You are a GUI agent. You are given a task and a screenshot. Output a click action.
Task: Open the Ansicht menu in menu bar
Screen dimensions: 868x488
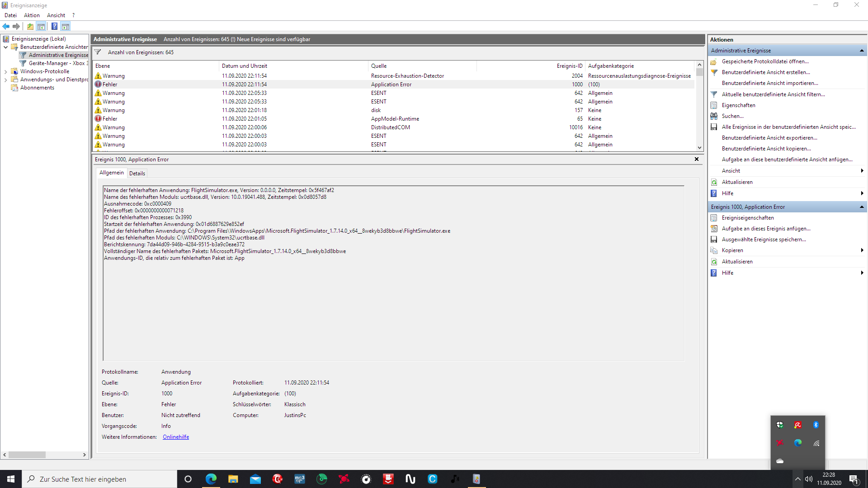point(56,15)
